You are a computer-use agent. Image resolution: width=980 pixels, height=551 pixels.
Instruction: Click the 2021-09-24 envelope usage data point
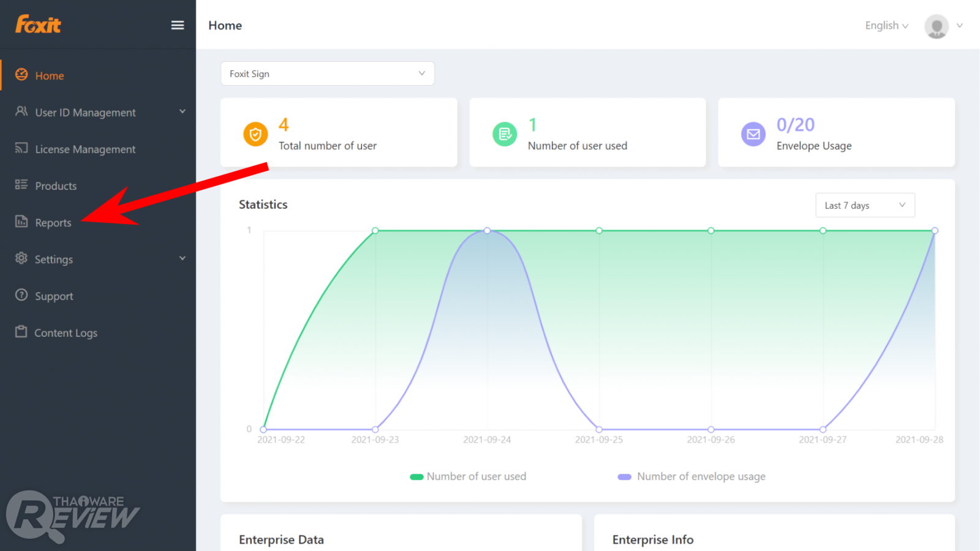487,231
